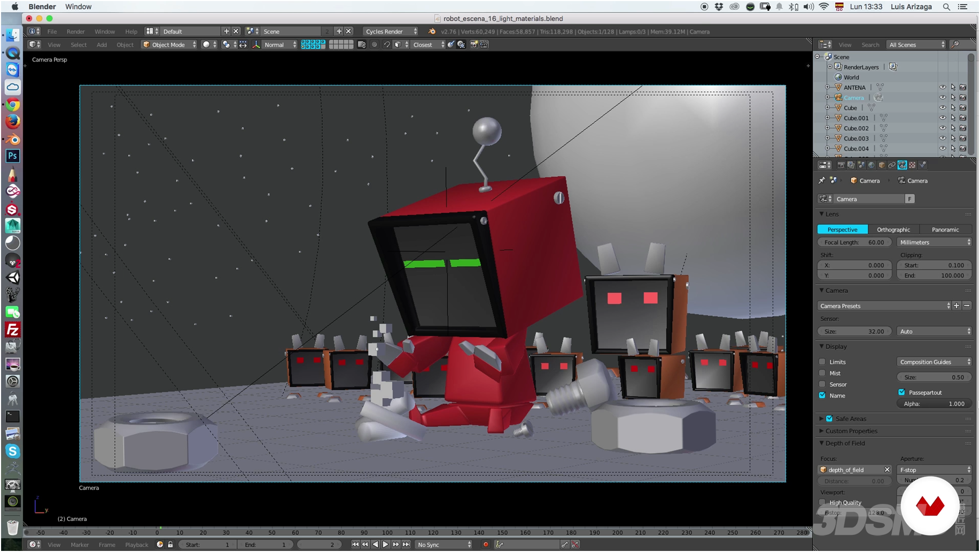Uncheck the Passepartout checkbox
This screenshot has width=980, height=552.
click(x=902, y=392)
